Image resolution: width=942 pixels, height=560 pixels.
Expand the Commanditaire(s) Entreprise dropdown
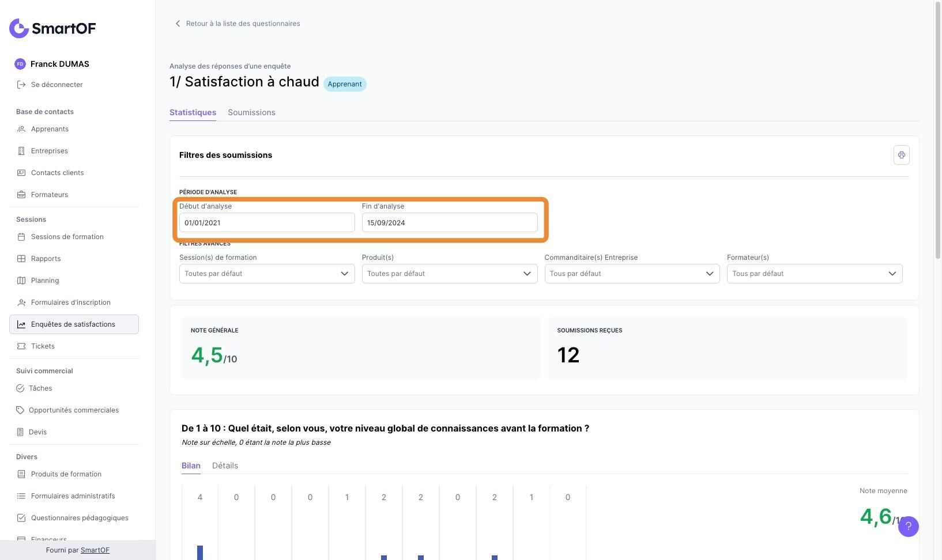pos(632,274)
